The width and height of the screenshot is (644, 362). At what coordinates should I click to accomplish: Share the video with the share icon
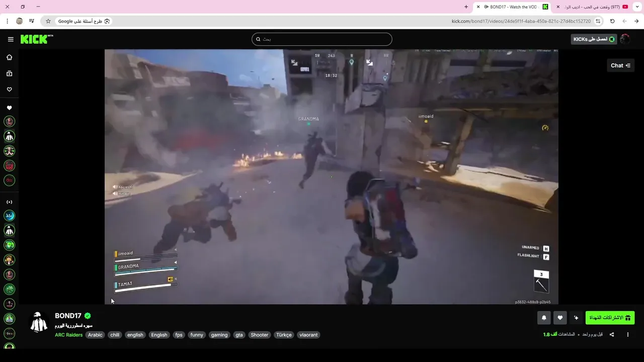[x=612, y=334]
